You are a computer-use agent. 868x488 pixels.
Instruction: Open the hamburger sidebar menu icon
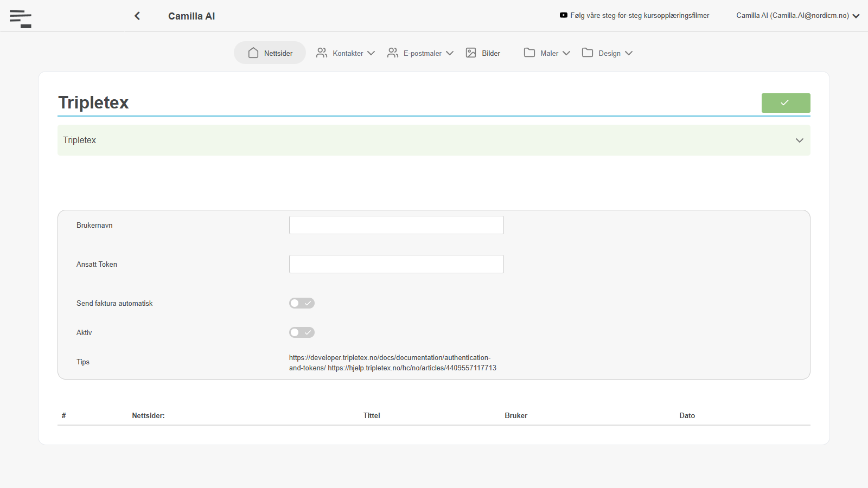(x=21, y=19)
